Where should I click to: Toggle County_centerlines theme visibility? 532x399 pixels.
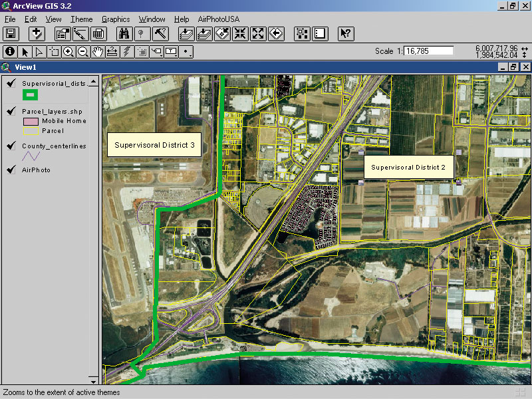(11, 146)
